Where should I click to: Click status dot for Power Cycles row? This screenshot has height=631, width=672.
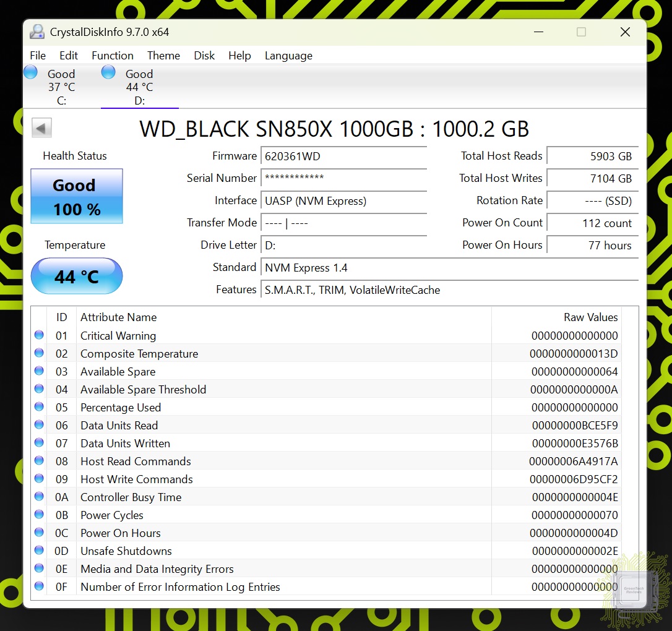pyautogui.click(x=39, y=515)
